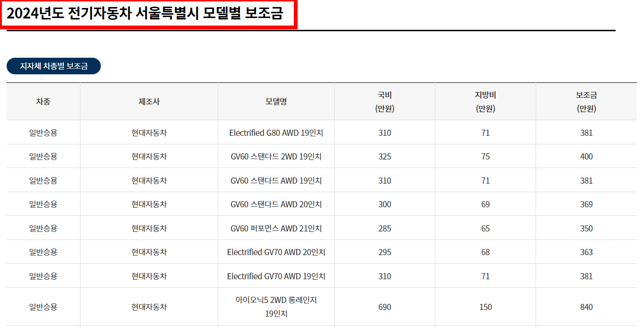The image size is (644, 328).
Task: Click 지방비 value 75 in GV60 2WD row
Action: (485, 157)
